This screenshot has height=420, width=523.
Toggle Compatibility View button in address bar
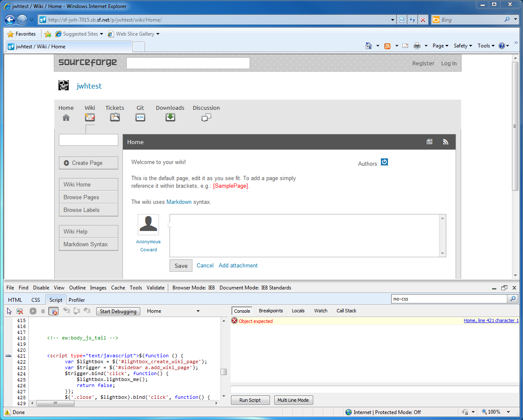click(x=402, y=19)
